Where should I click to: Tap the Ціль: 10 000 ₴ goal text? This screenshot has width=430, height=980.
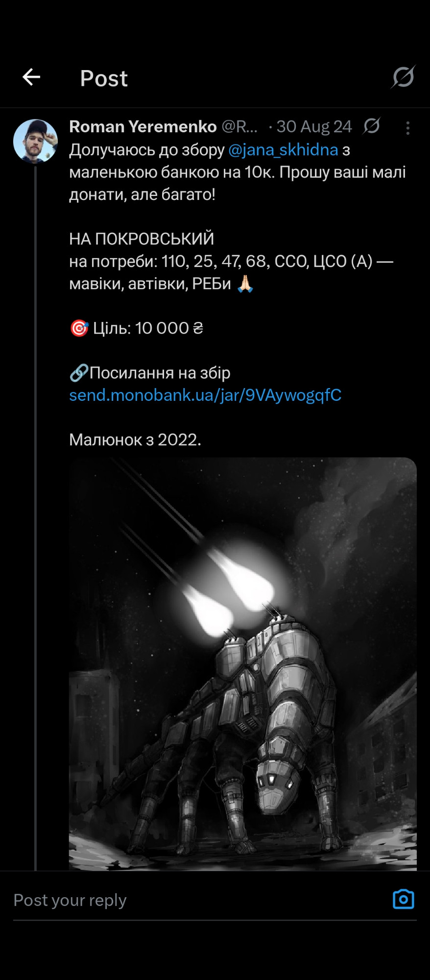(148, 328)
